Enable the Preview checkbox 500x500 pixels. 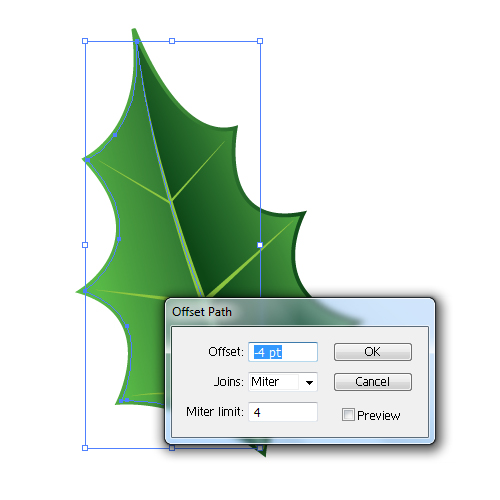coord(348,415)
